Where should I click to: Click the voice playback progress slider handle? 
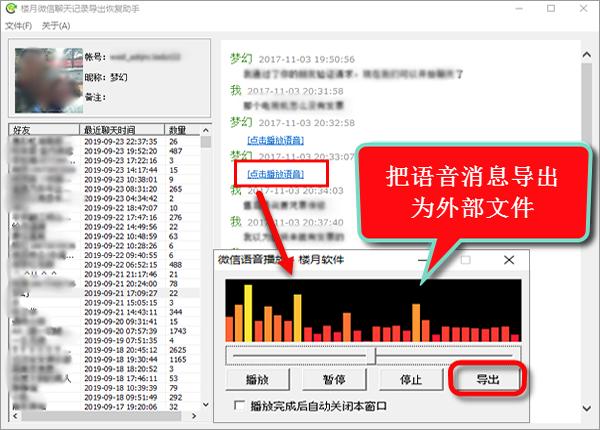371,356
